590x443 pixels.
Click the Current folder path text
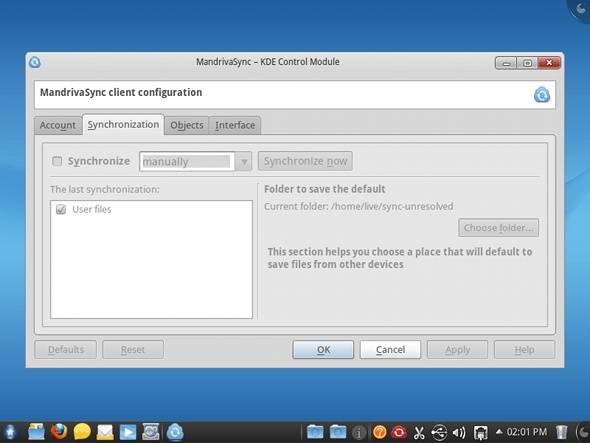(359, 207)
